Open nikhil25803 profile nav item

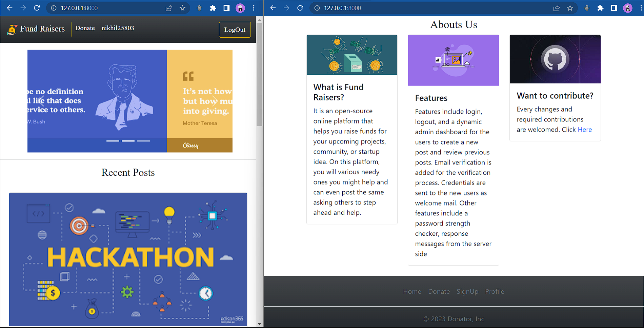[118, 28]
